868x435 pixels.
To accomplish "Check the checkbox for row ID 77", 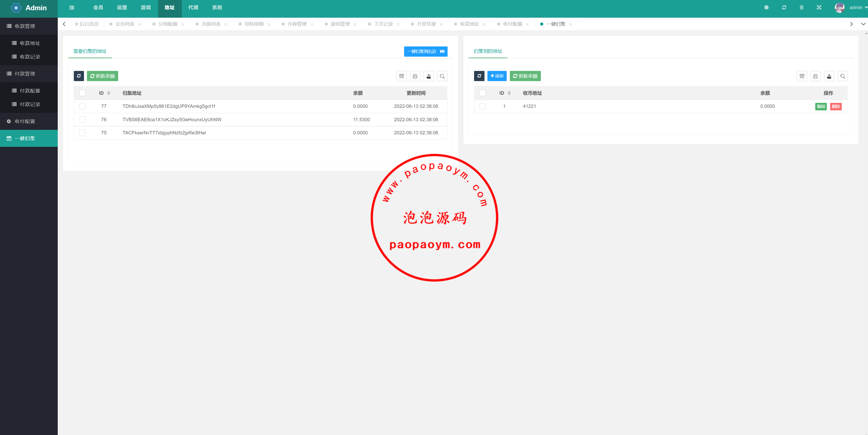I will [x=82, y=106].
